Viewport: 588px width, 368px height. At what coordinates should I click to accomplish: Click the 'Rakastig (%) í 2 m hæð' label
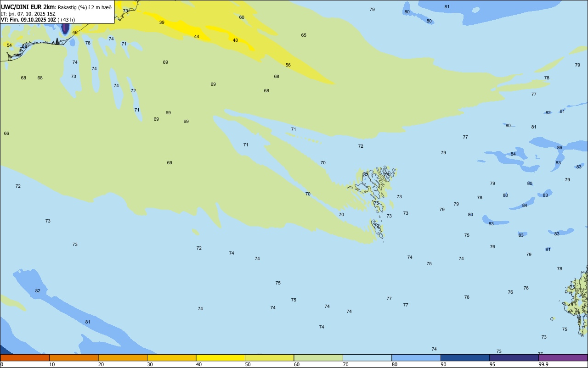(85, 7)
